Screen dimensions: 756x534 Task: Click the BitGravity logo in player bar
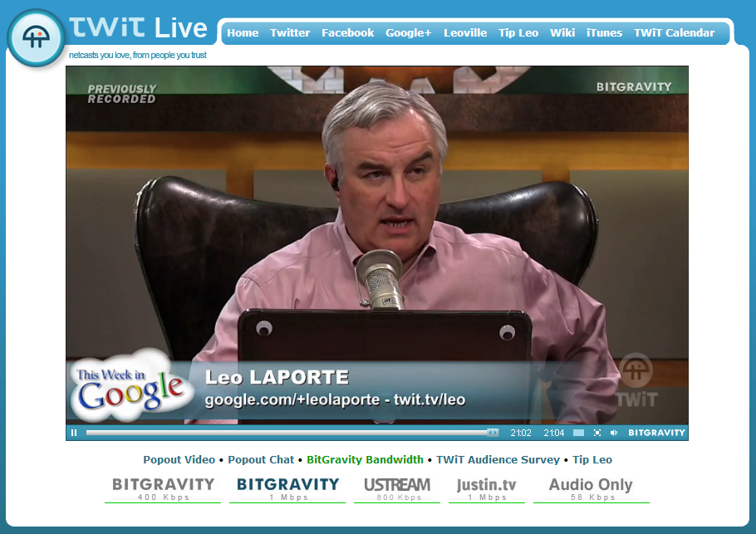pyautogui.click(x=656, y=433)
